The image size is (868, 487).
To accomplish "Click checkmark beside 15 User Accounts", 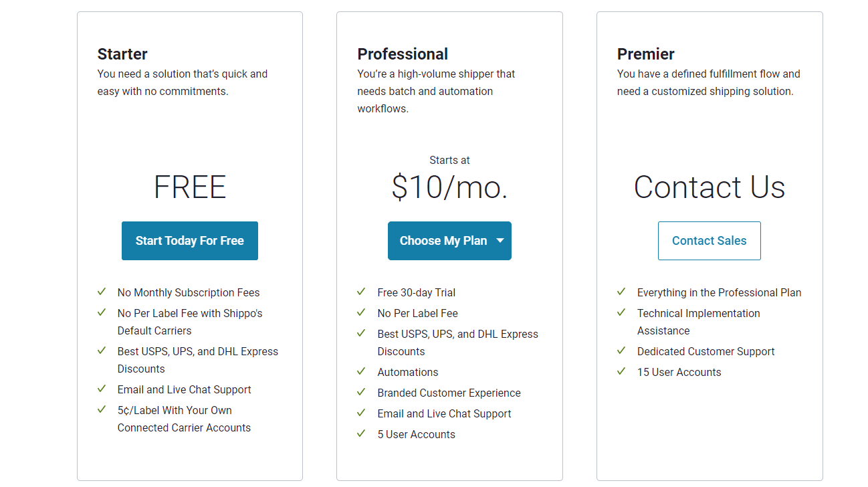I will tap(621, 371).
